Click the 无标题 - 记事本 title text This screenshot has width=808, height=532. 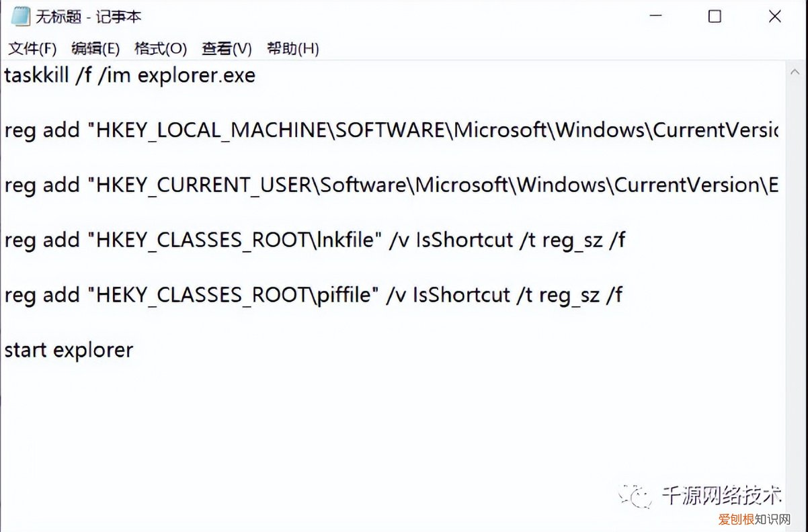point(88,17)
